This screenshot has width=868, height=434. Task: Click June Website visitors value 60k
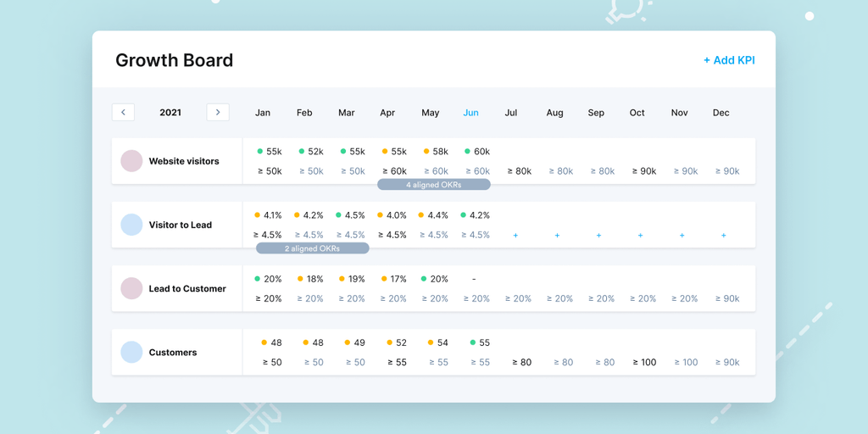481,152
